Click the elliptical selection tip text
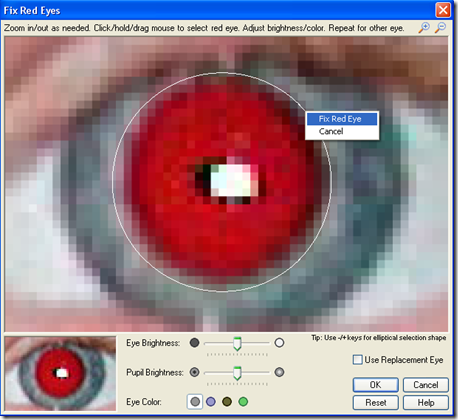The width and height of the screenshot is (458, 420). [379, 338]
